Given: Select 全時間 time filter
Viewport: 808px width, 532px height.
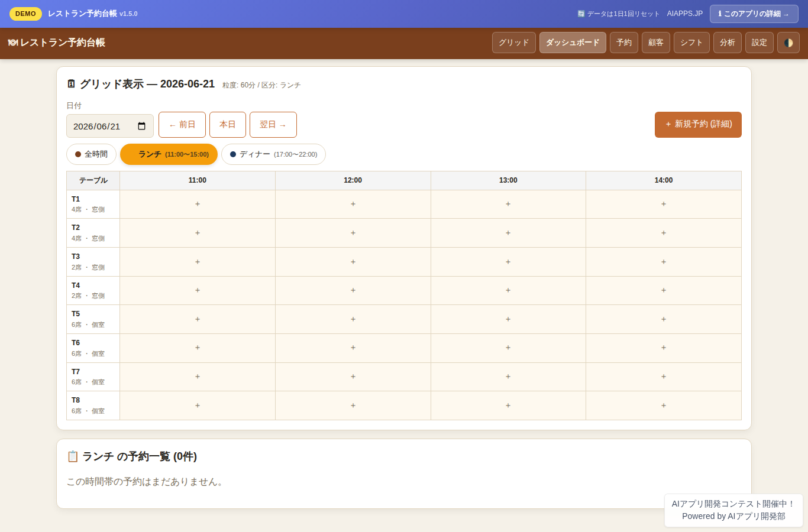Looking at the screenshot, I should pyautogui.click(x=91, y=154).
